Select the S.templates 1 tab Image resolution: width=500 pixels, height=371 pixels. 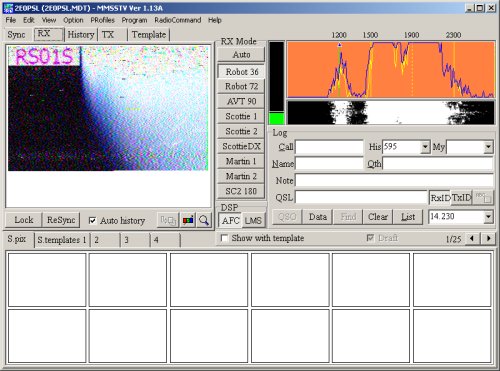(x=62, y=240)
